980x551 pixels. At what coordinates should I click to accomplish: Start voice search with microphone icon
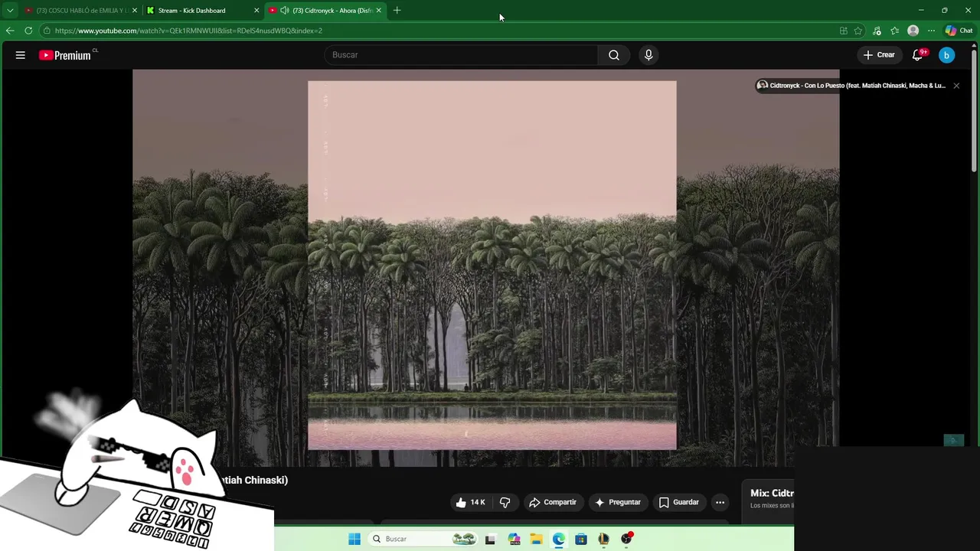coord(648,55)
